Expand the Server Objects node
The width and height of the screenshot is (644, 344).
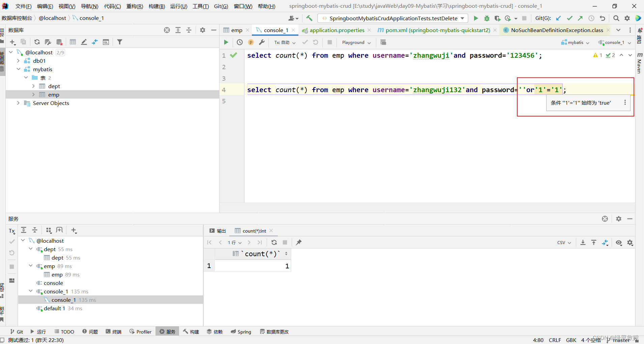point(18,103)
